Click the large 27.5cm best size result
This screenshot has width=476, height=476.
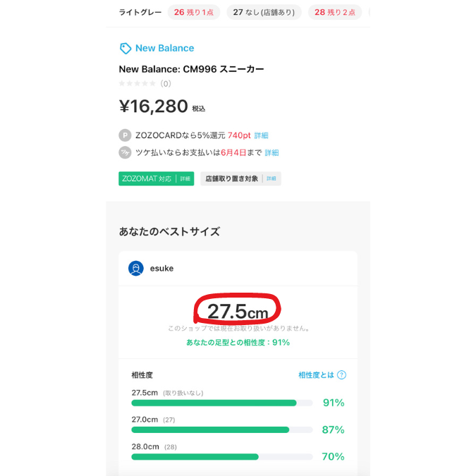(236, 311)
